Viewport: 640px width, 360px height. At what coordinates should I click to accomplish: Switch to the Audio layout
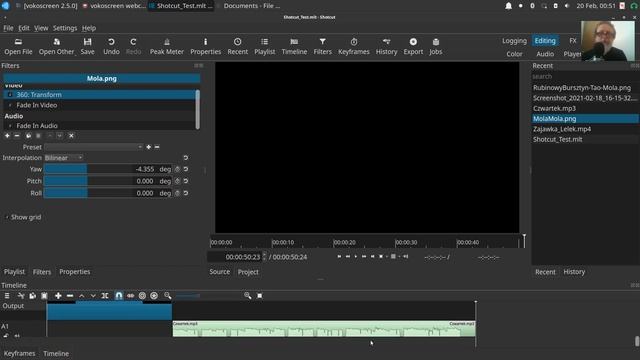(545, 54)
